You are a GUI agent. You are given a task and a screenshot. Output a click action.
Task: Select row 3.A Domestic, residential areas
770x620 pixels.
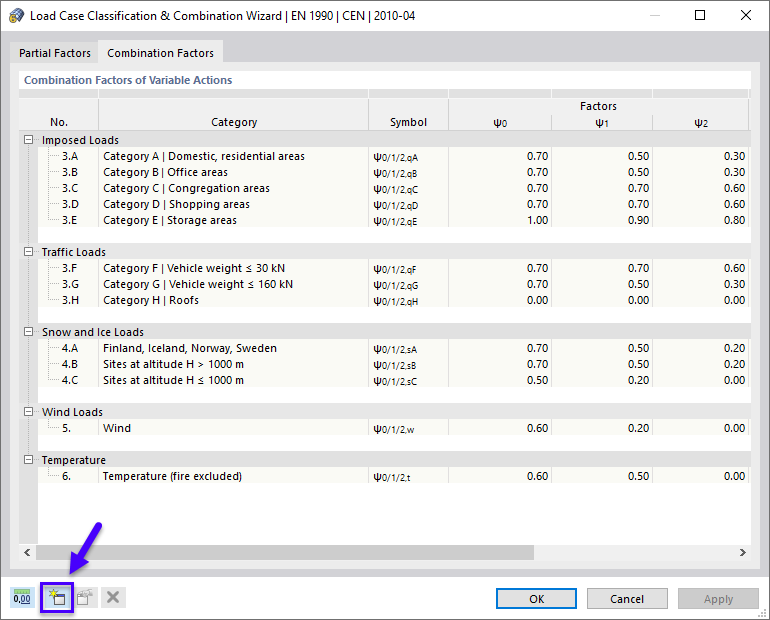pos(394,156)
